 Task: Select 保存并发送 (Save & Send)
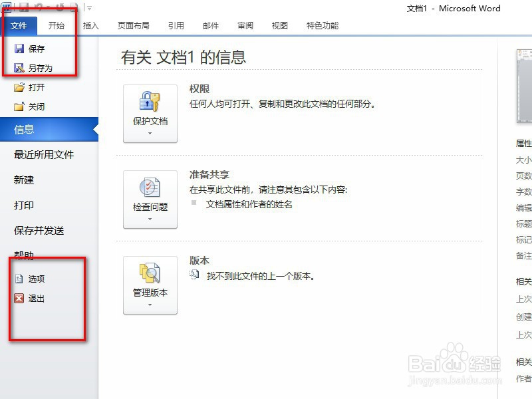(x=39, y=231)
